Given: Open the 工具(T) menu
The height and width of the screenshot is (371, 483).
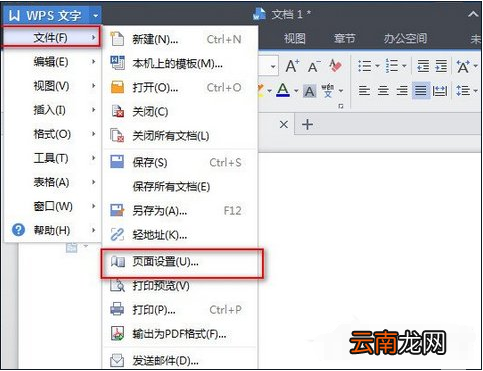Looking at the screenshot, I should [51, 158].
